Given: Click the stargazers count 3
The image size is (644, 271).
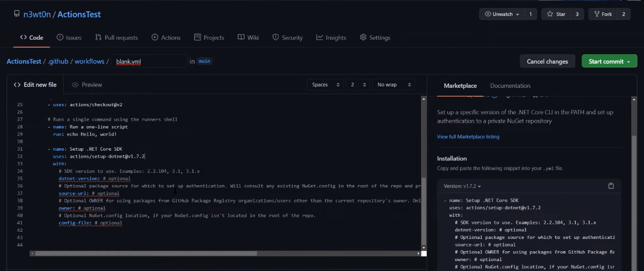Looking at the screenshot, I should pyautogui.click(x=577, y=14).
